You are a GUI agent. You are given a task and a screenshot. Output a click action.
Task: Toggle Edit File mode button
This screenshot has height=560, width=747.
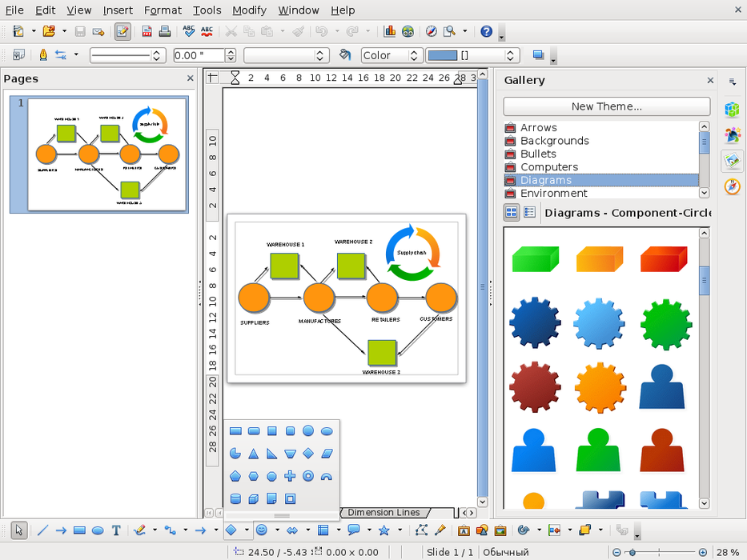pyautogui.click(x=122, y=32)
